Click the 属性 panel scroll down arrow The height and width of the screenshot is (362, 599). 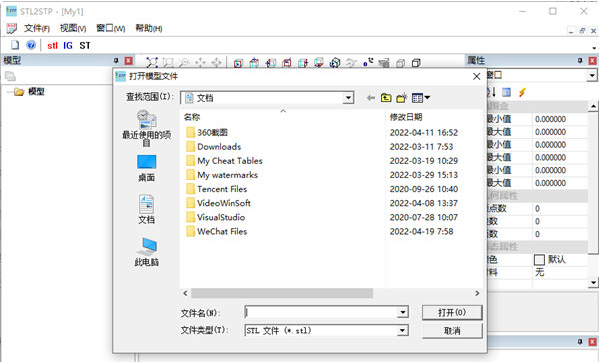pos(593,283)
